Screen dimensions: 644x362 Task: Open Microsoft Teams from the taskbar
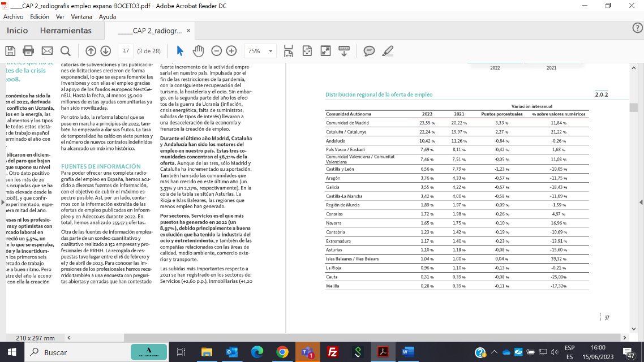pyautogui.click(x=308, y=352)
